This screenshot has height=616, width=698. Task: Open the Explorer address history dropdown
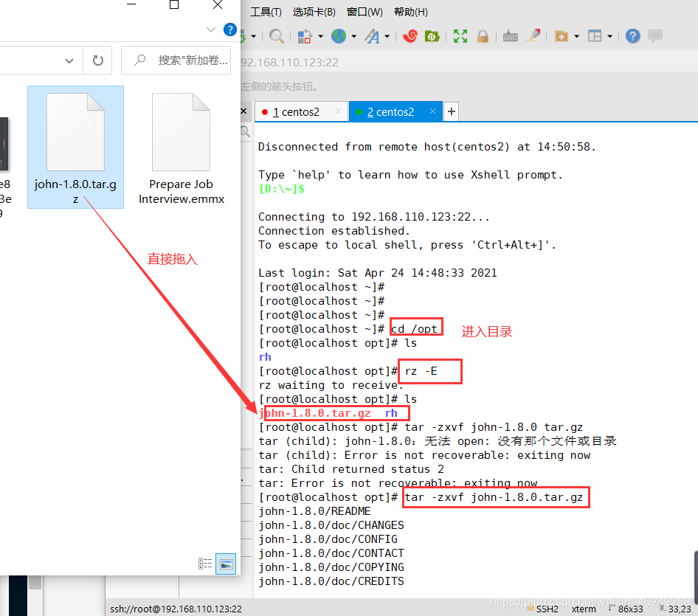click(x=69, y=60)
